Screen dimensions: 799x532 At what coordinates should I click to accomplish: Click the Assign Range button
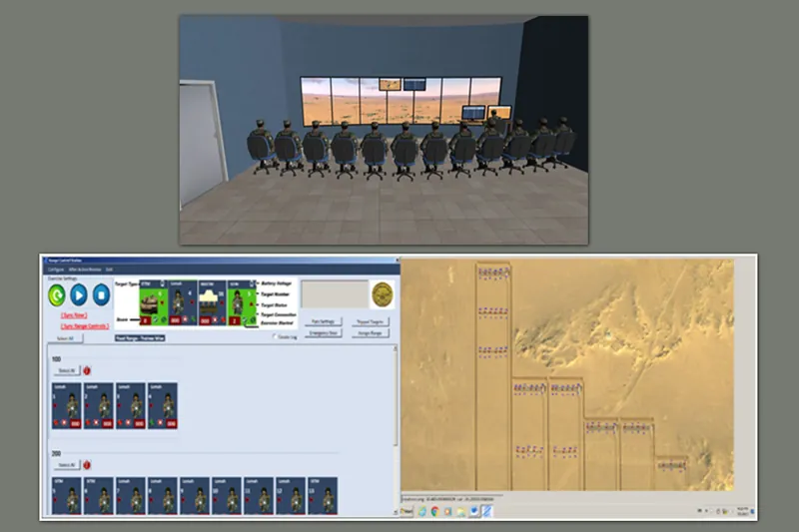point(370,333)
